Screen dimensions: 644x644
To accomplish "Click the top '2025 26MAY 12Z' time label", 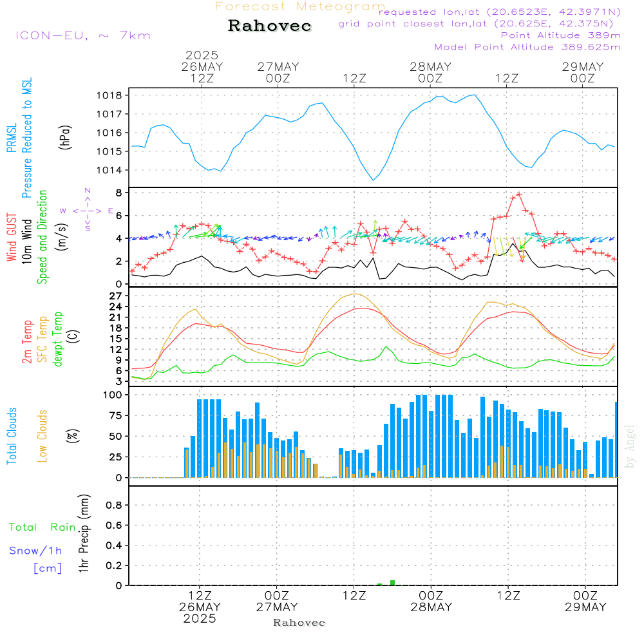I will [202, 66].
